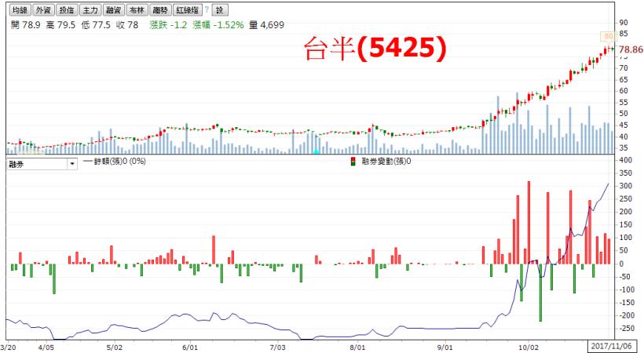Screen dimensions: 644x353
Task: Show the 趨勢 trend indicator
Action: click(160, 10)
